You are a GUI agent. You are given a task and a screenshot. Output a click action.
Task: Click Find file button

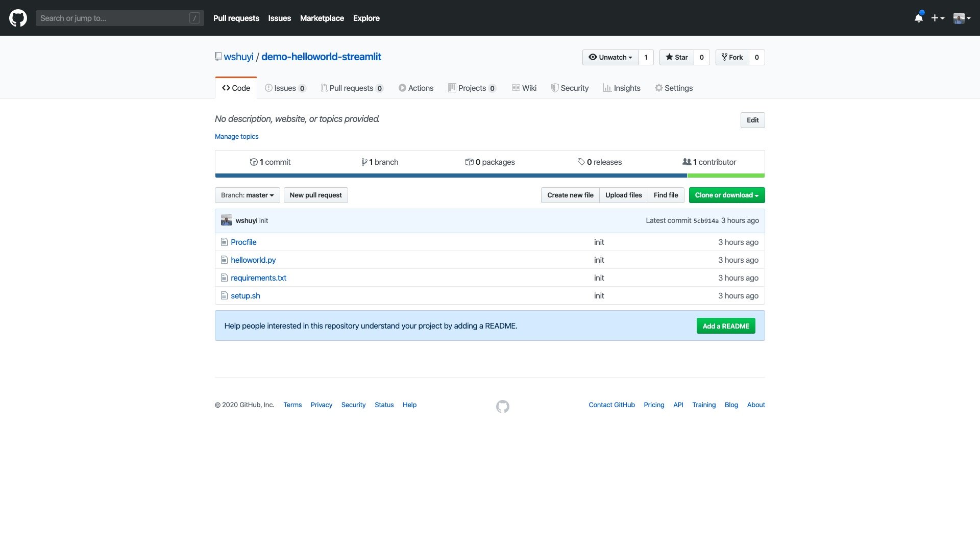(666, 195)
